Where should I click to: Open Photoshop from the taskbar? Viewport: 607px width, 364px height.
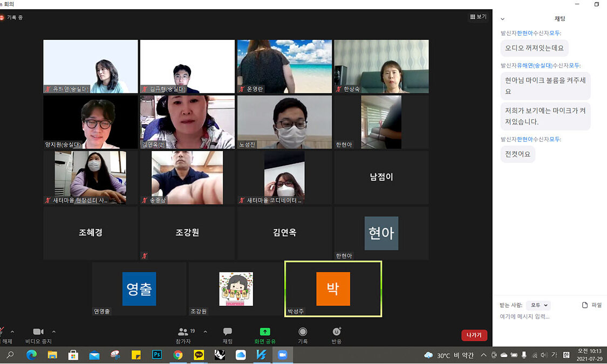(x=157, y=355)
